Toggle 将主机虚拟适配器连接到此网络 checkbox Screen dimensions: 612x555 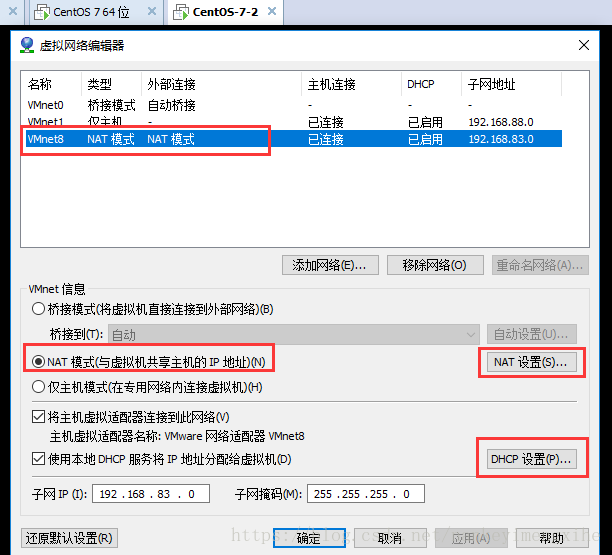(38, 417)
